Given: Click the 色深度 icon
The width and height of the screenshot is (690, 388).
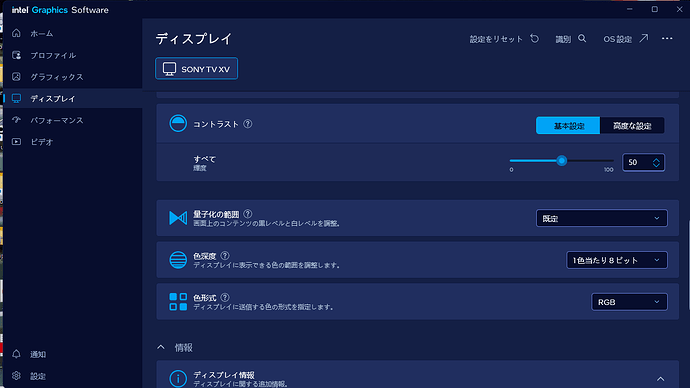Looking at the screenshot, I should tap(178, 260).
